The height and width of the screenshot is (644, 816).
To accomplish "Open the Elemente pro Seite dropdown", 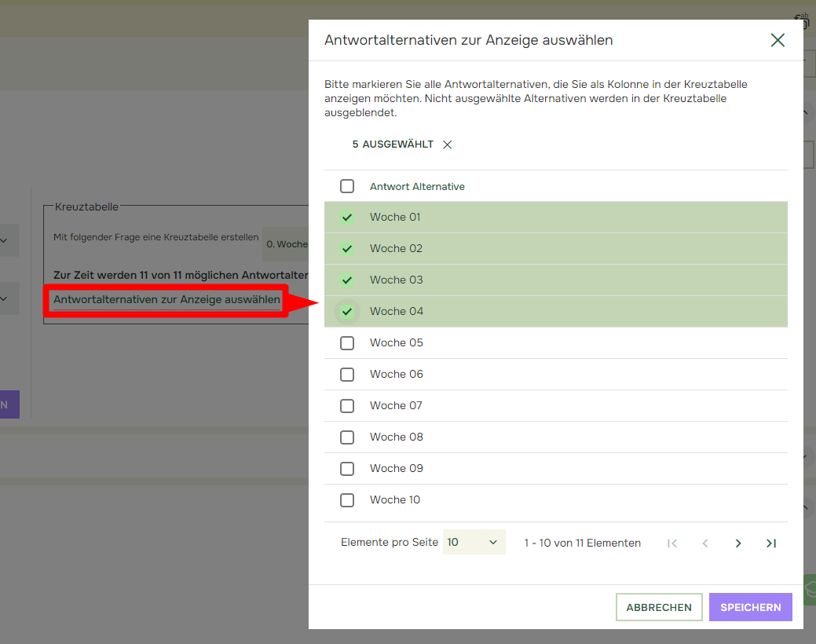I will point(474,542).
